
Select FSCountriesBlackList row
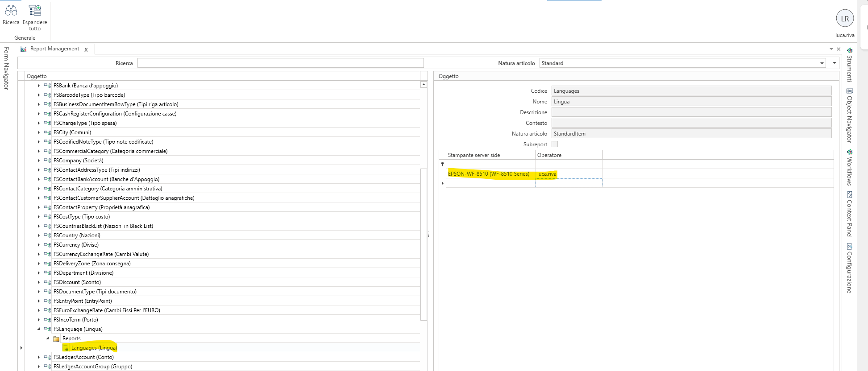point(103,226)
